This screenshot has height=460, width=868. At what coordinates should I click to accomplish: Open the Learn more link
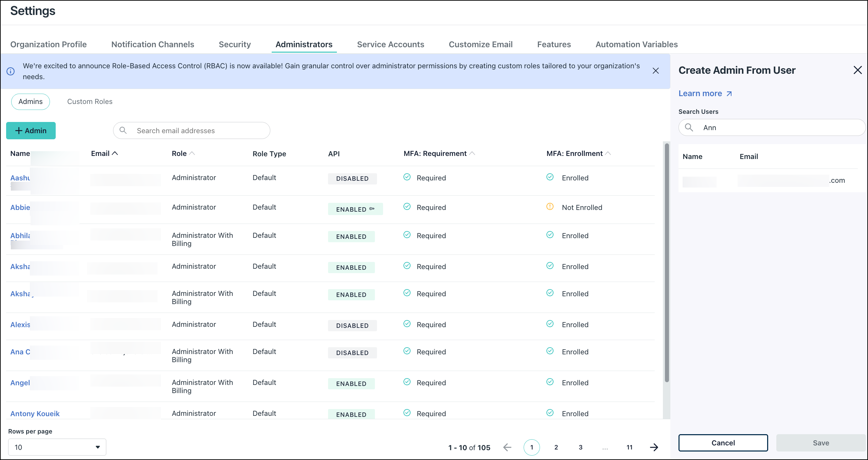701,93
